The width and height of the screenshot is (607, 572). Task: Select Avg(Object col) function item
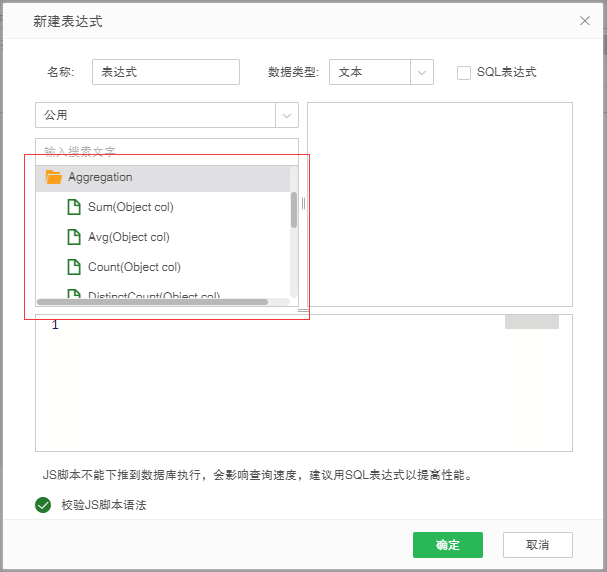click(x=128, y=237)
